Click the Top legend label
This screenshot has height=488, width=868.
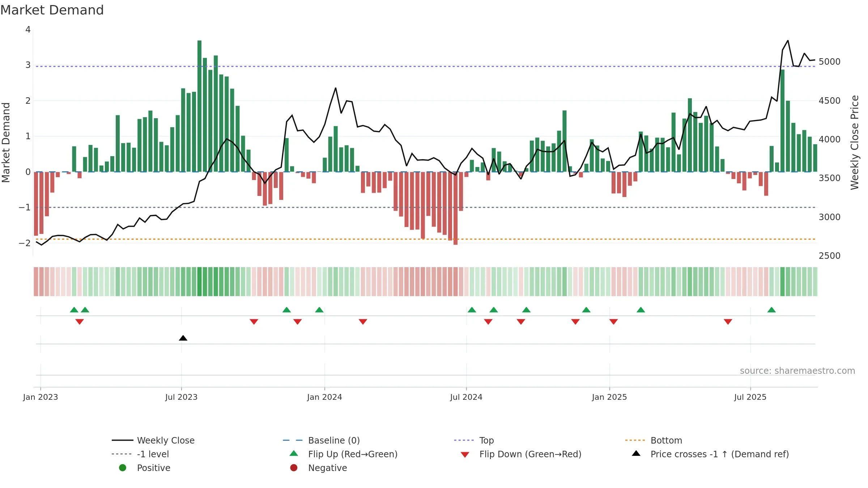point(486,440)
